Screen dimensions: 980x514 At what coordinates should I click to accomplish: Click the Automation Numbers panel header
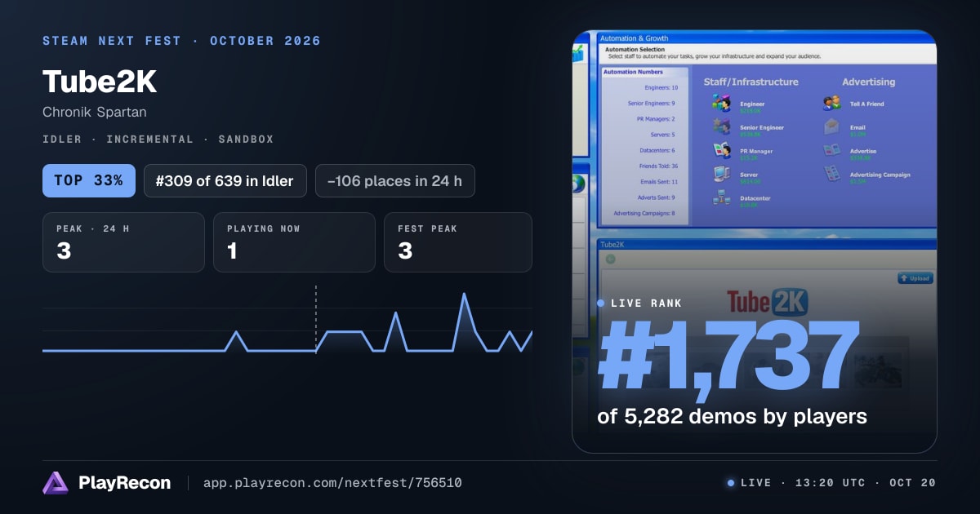pos(645,73)
